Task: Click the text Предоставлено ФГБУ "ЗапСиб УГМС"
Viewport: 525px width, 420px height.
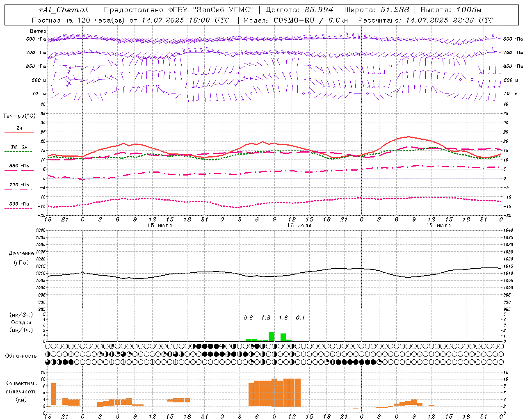Action: click(x=179, y=10)
